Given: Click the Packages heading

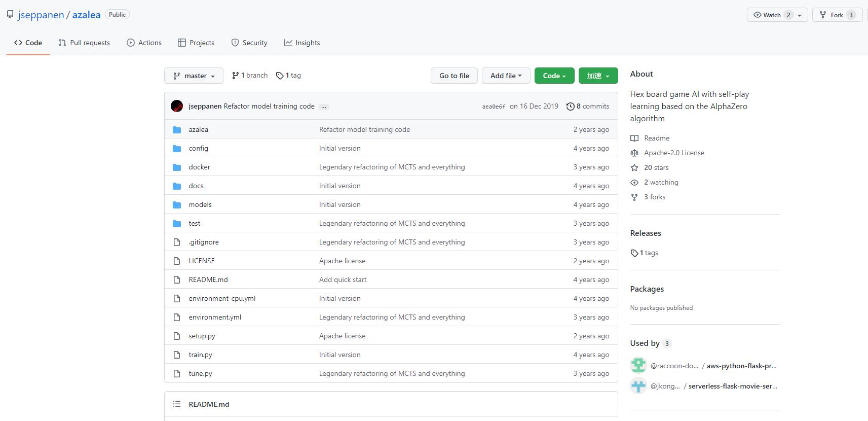Looking at the screenshot, I should [647, 289].
